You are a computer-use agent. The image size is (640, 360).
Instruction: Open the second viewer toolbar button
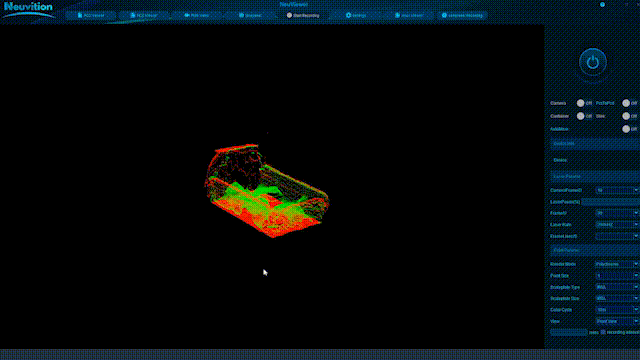click(x=144, y=16)
